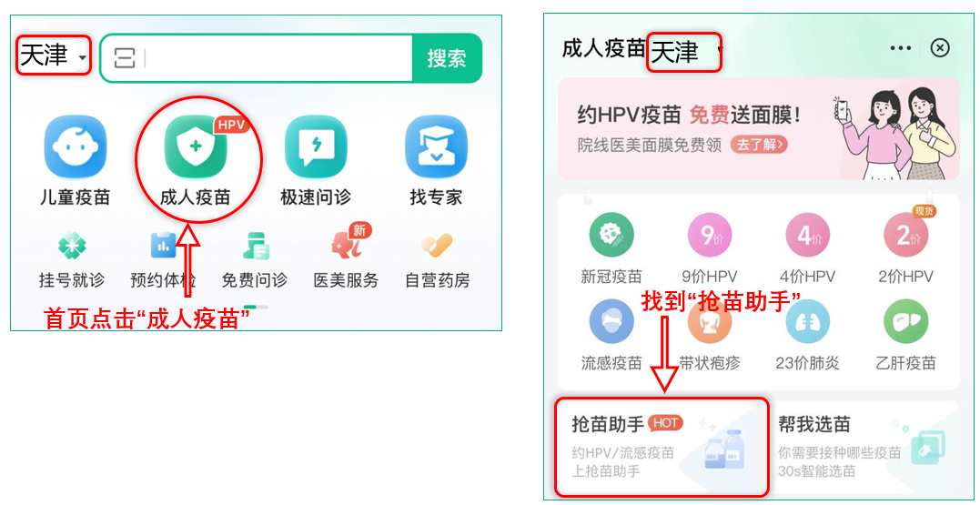Screen dimensions: 980x505
Task: Click the green 搜索 search button
Action: point(447,59)
